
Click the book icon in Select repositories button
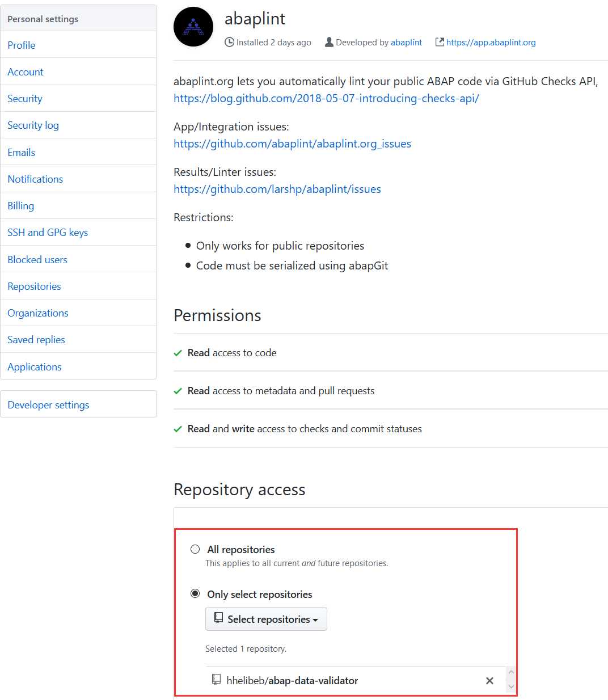coord(218,618)
